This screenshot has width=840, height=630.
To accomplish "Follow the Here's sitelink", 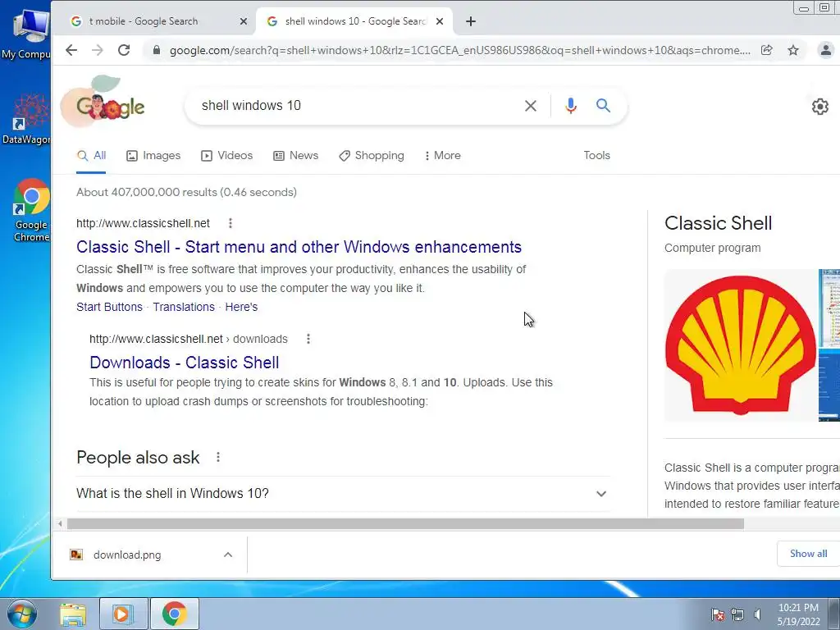I will (x=242, y=307).
